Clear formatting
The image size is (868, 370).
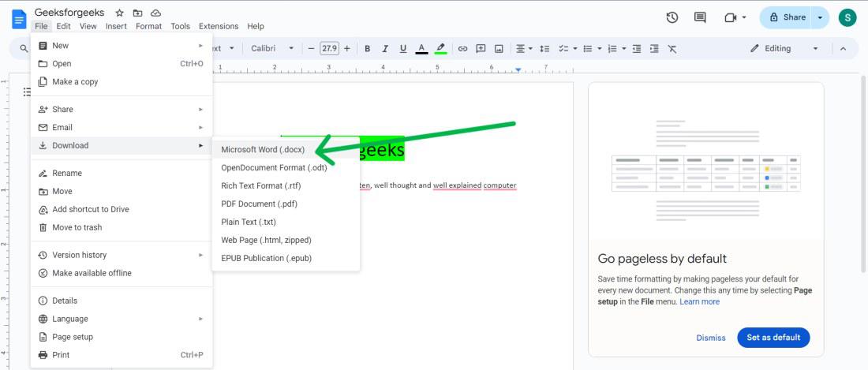(672, 49)
